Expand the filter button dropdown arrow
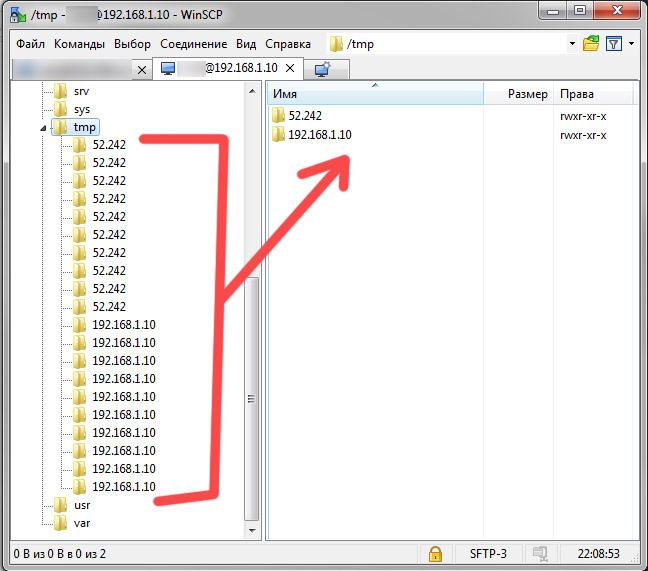This screenshot has width=648, height=571. [631, 44]
